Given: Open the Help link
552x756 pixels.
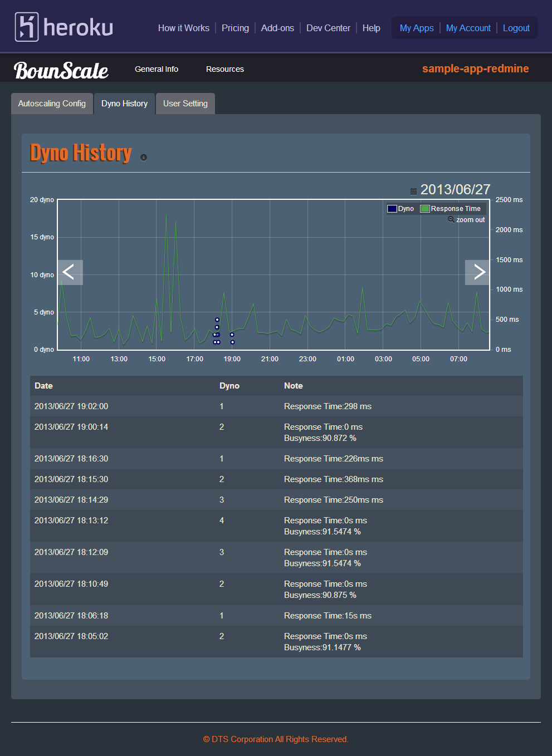Looking at the screenshot, I should pos(372,28).
